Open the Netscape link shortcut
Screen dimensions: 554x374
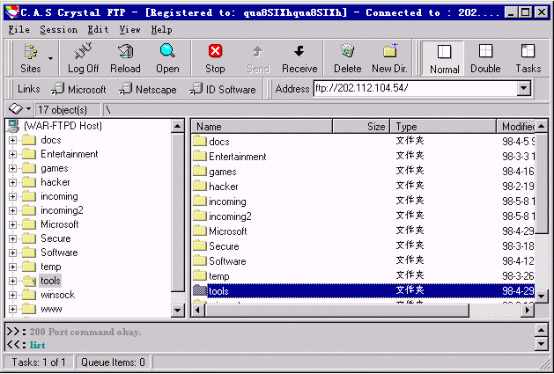pos(148,89)
